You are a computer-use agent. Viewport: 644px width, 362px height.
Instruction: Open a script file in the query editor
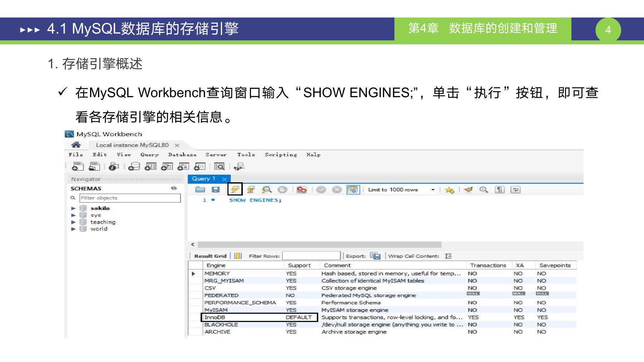pyautogui.click(x=200, y=189)
